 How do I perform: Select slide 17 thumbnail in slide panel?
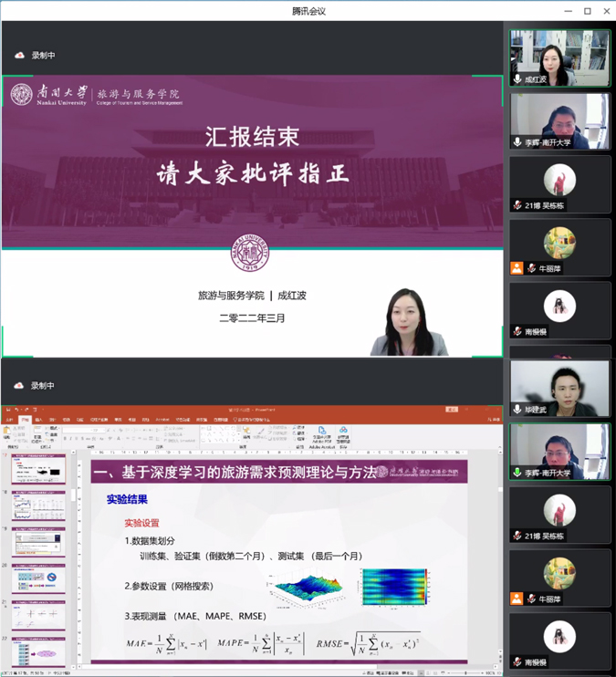point(38,470)
